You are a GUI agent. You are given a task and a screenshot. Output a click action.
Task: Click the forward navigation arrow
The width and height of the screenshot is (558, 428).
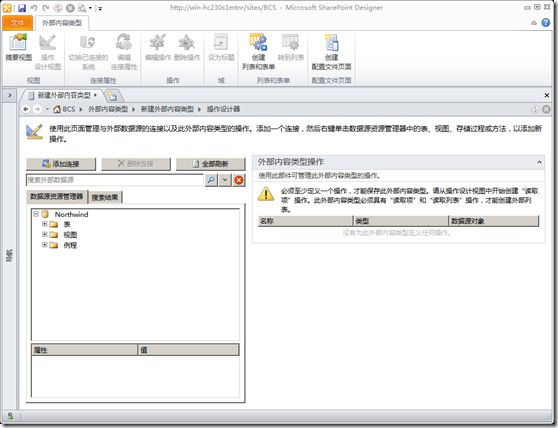tap(37, 109)
